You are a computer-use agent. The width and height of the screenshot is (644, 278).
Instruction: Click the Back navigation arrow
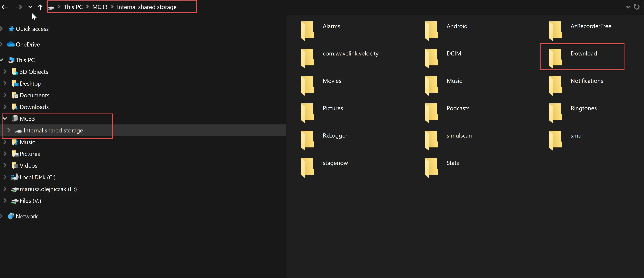[x=5, y=7]
